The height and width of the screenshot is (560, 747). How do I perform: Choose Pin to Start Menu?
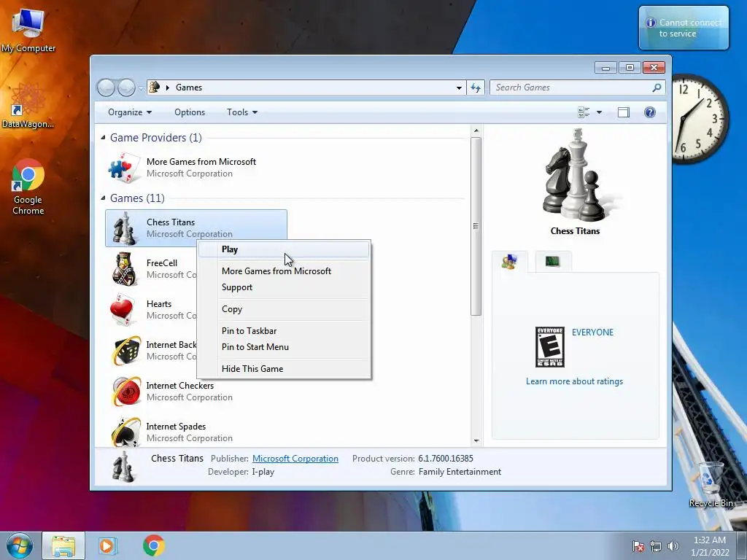click(x=284, y=347)
